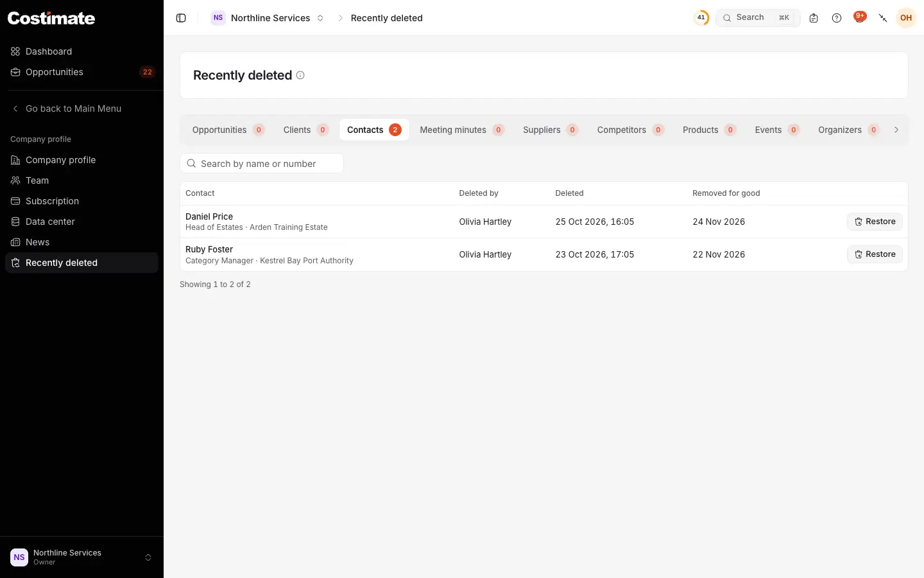Open the help question mark icon
This screenshot has height=578, width=924.
[x=837, y=18]
